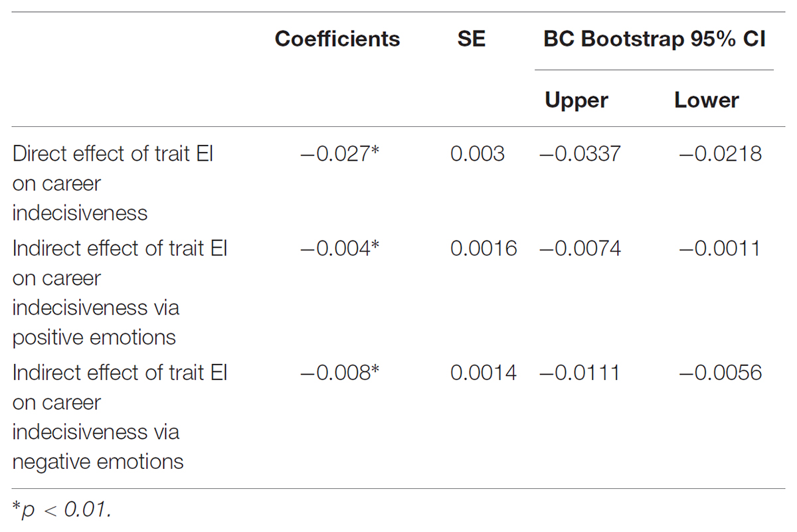Click the SE value 0.0014
This screenshot has height=532, width=797.
coord(484,373)
